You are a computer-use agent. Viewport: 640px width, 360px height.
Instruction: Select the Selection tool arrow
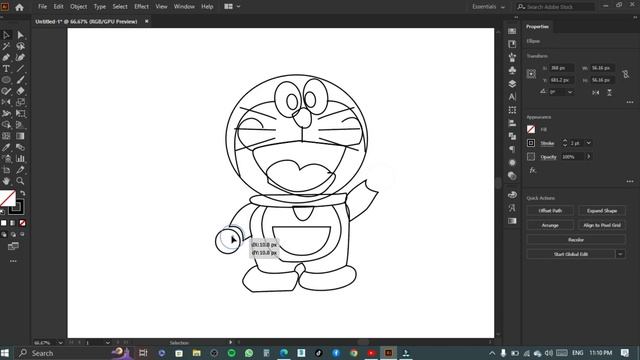pyautogui.click(x=6, y=35)
